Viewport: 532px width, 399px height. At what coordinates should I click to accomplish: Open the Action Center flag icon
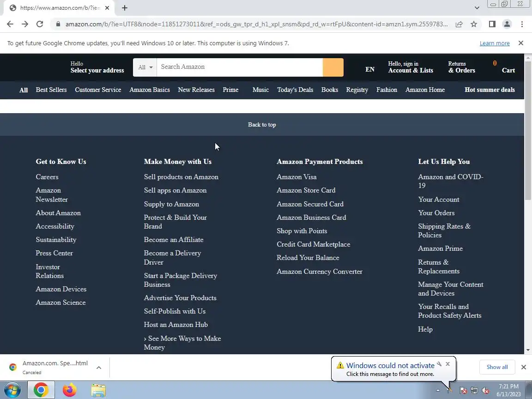(463, 391)
